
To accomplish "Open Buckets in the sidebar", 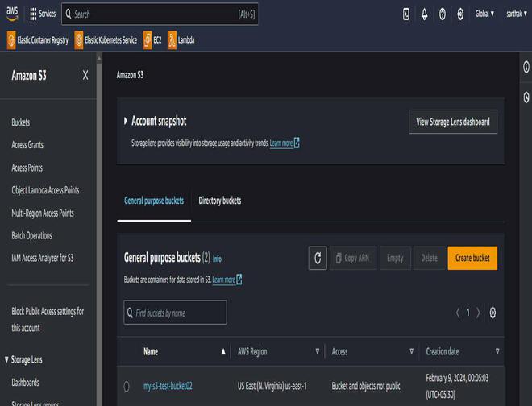I will pyautogui.click(x=20, y=122).
